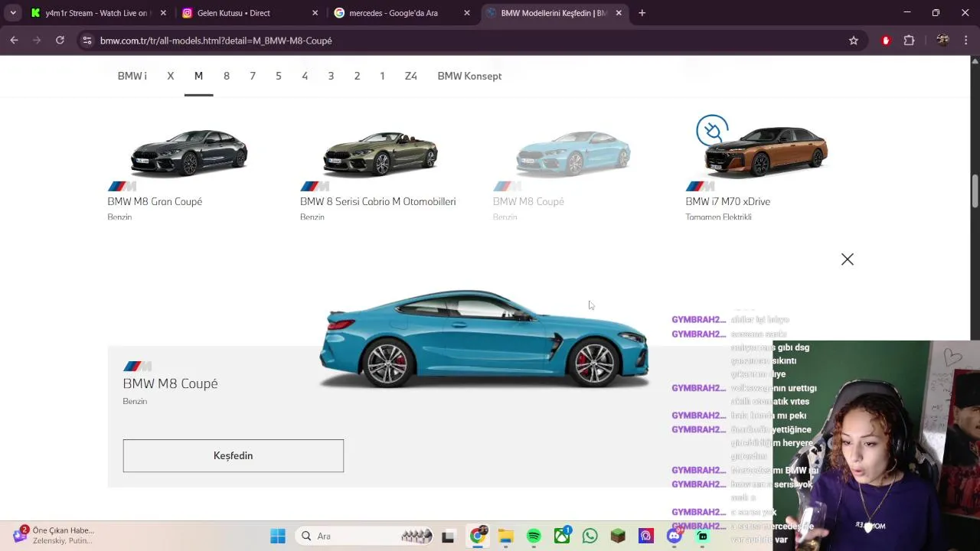Click the BMW i7 M70 xDrive title
This screenshot has height=551, width=980.
pyautogui.click(x=727, y=201)
